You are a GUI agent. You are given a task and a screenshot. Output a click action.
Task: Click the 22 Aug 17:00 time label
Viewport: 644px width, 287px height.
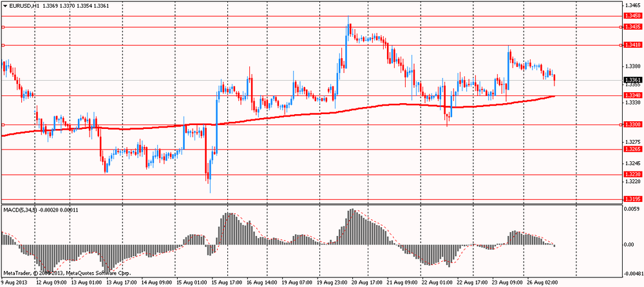tap(473, 283)
